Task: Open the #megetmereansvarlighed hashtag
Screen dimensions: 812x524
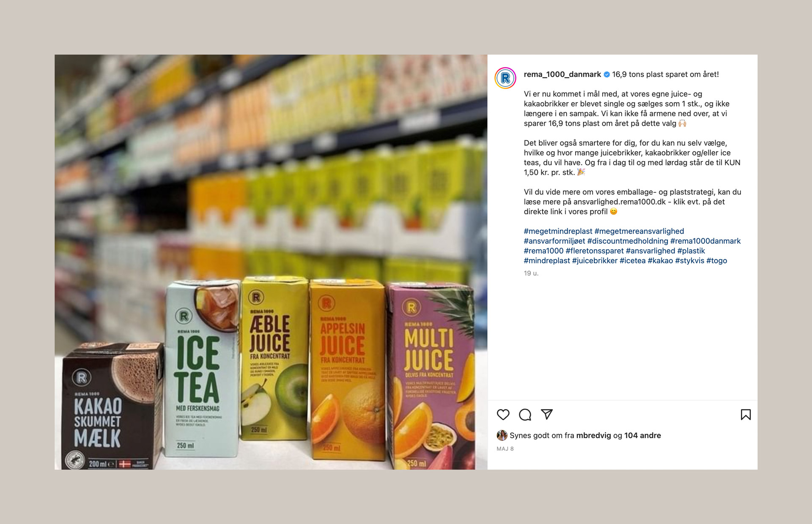Action: pyautogui.click(x=639, y=231)
